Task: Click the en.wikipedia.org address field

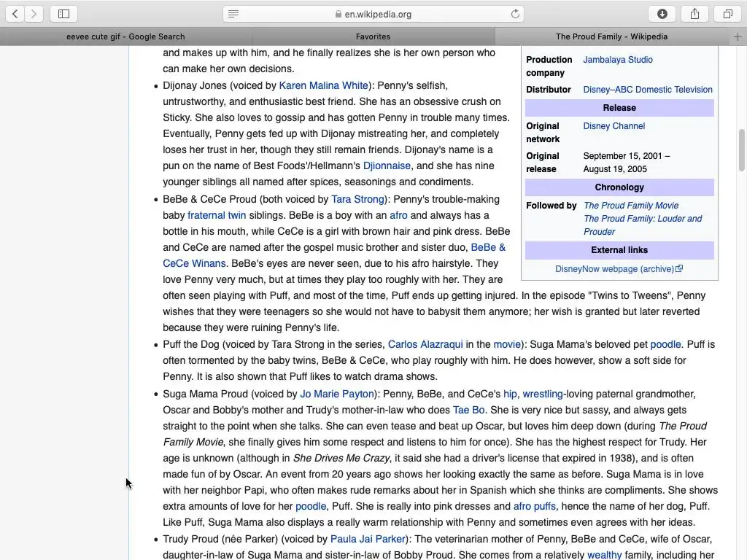Action: [x=373, y=15]
